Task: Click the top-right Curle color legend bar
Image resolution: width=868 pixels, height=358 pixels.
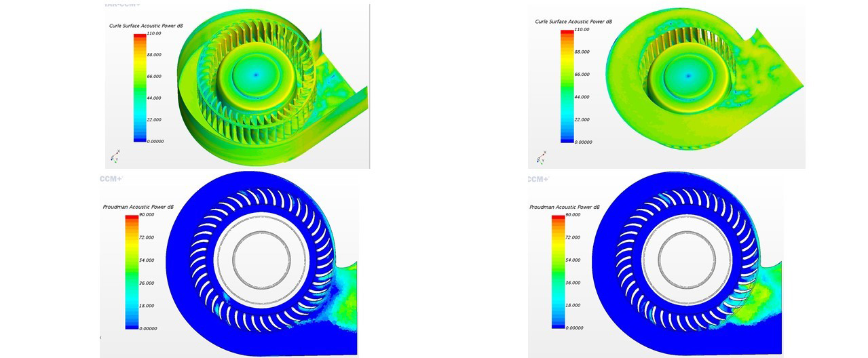Action: (567, 86)
